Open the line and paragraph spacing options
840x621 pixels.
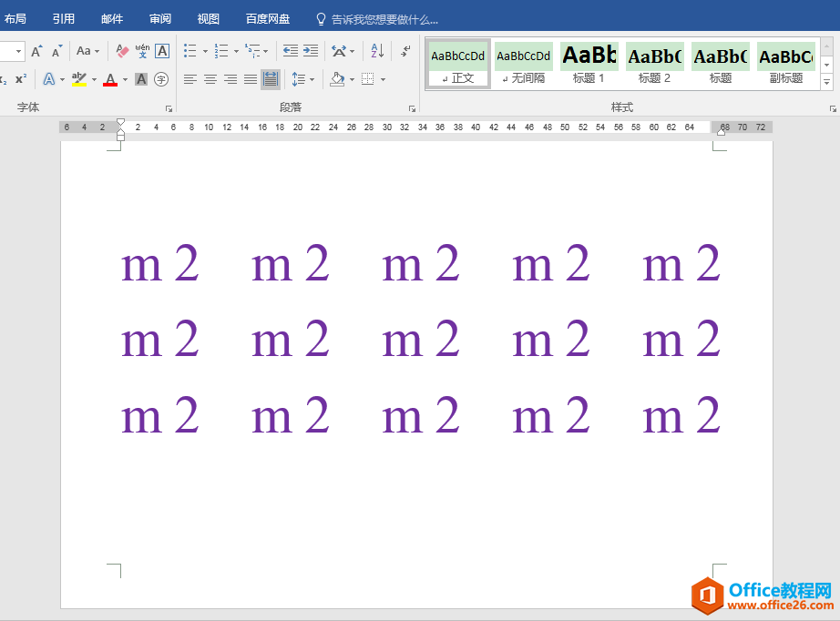[x=299, y=80]
